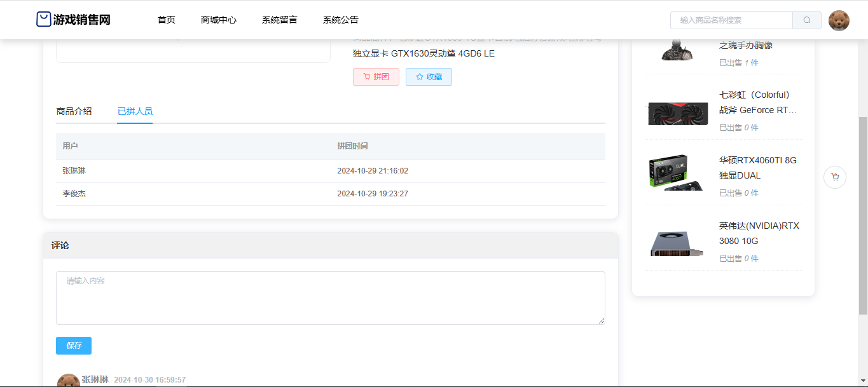Click the 保存 comment button
This screenshot has width=868, height=387.
click(x=74, y=346)
